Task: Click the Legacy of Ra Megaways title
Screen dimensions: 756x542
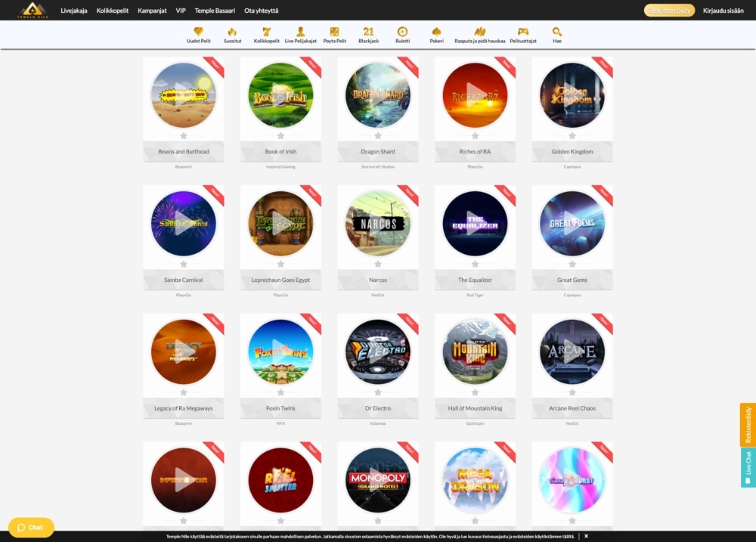Action: point(183,408)
